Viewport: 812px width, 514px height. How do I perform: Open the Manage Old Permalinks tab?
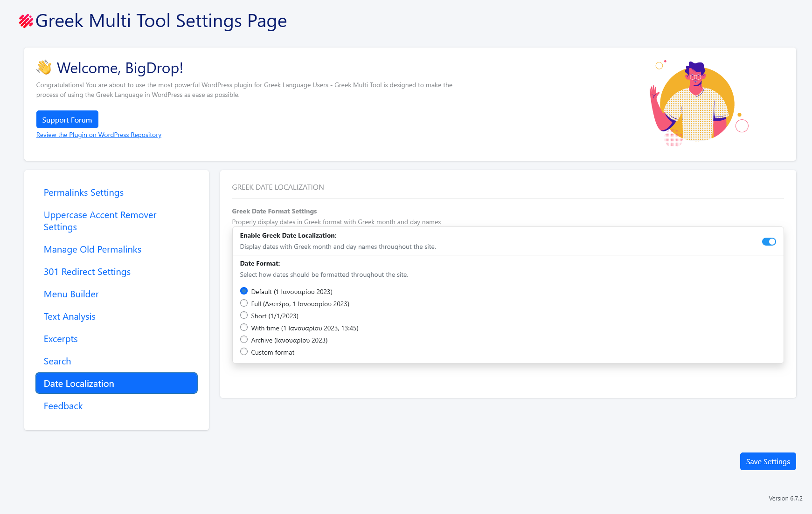tap(92, 249)
